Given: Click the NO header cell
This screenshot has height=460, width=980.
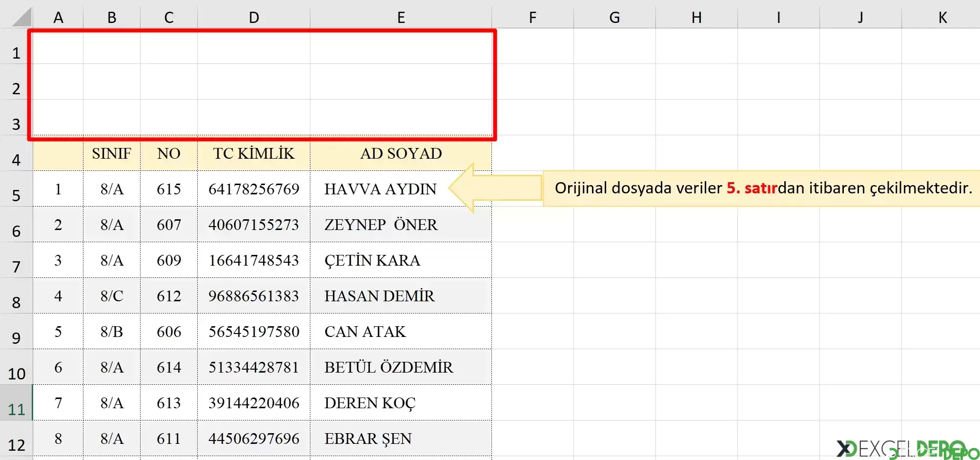Looking at the screenshot, I should pyautogui.click(x=169, y=153).
